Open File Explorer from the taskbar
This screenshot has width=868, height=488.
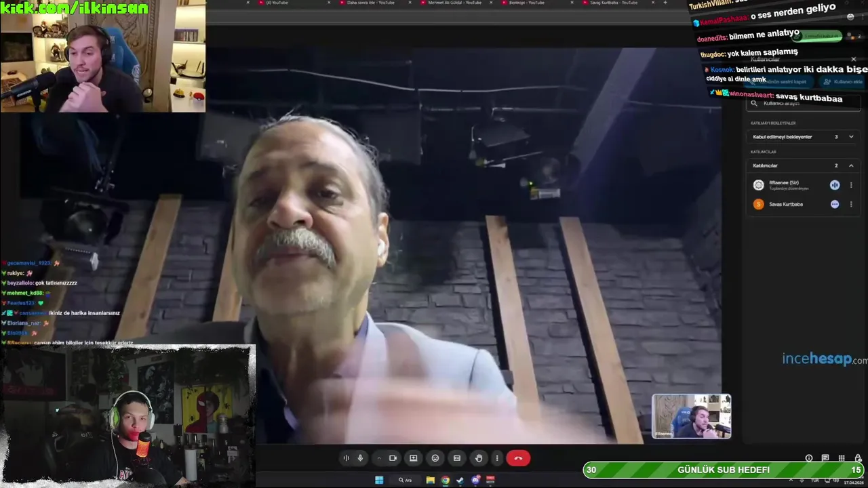point(431,480)
